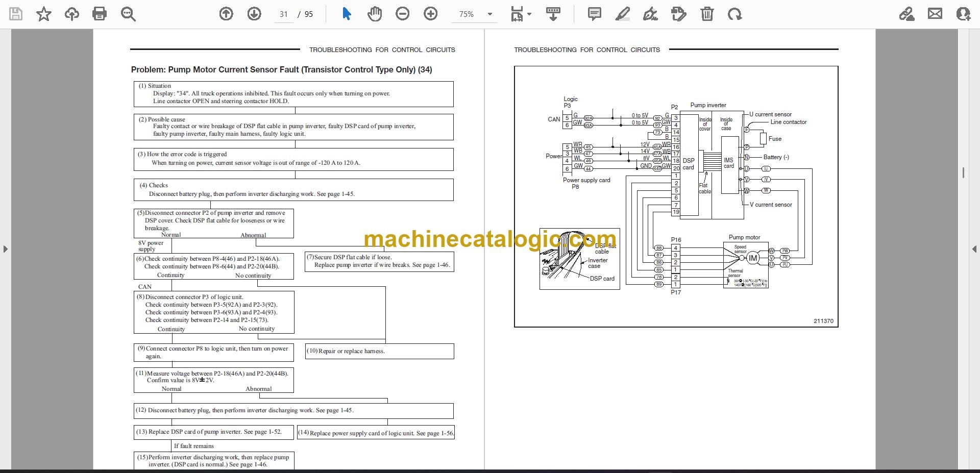Save the file with the floppy disk icon
This screenshot has width=980, height=473.
(16, 14)
